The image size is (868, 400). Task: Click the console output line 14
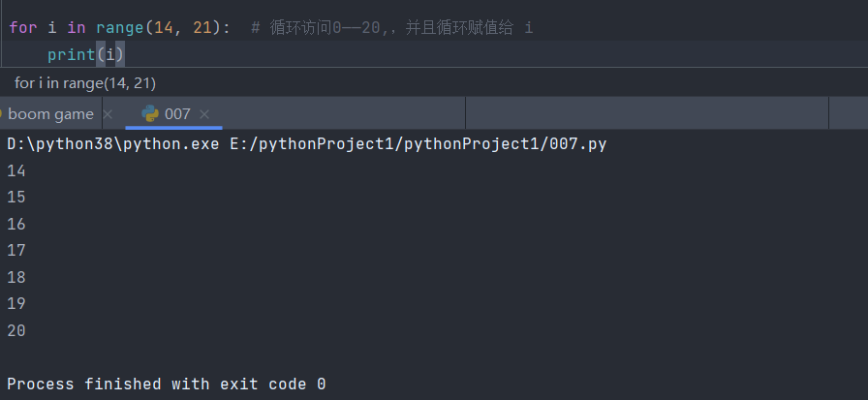click(x=16, y=171)
